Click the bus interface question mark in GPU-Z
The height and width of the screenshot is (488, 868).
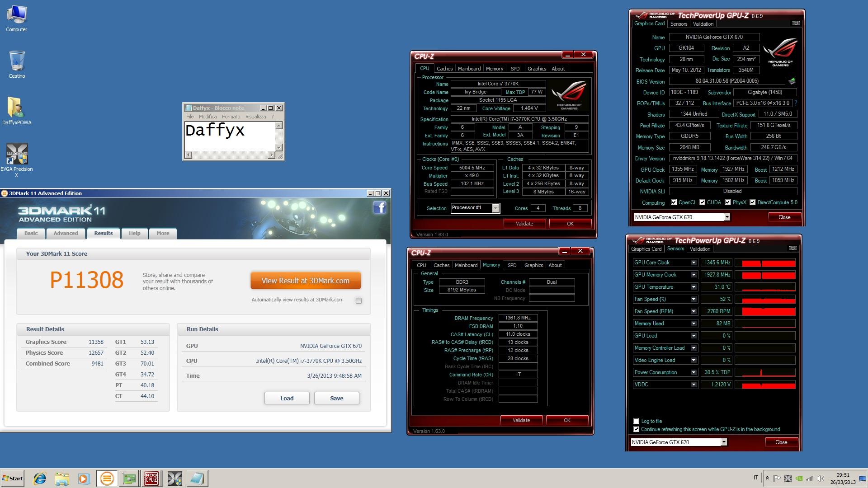coord(796,103)
